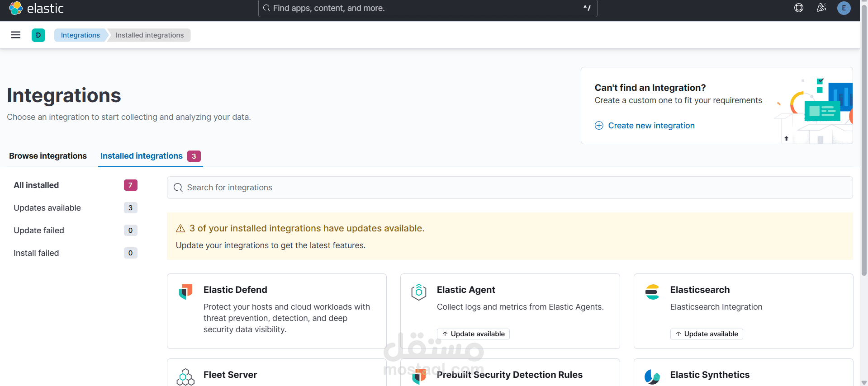Open the Elastic Defend integration card
Image resolution: width=868 pixels, height=386 pixels.
click(x=277, y=311)
